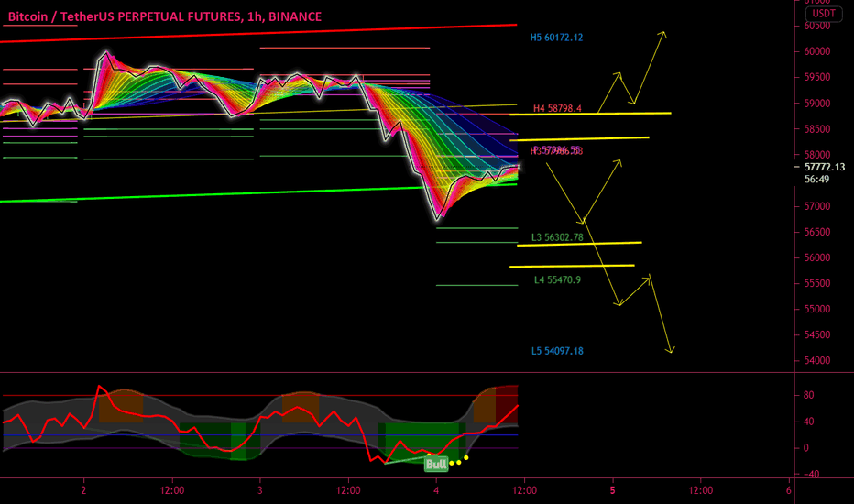The width and height of the screenshot is (854, 504).
Task: Click the 58000 price axis value
Action: 817,155
